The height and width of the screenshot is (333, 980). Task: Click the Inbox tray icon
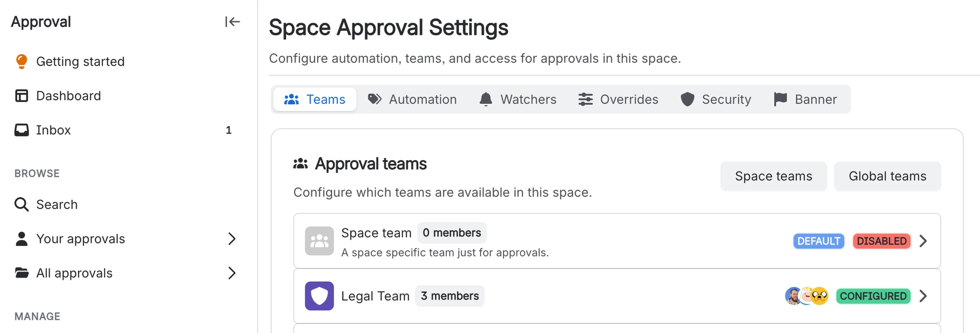22,130
